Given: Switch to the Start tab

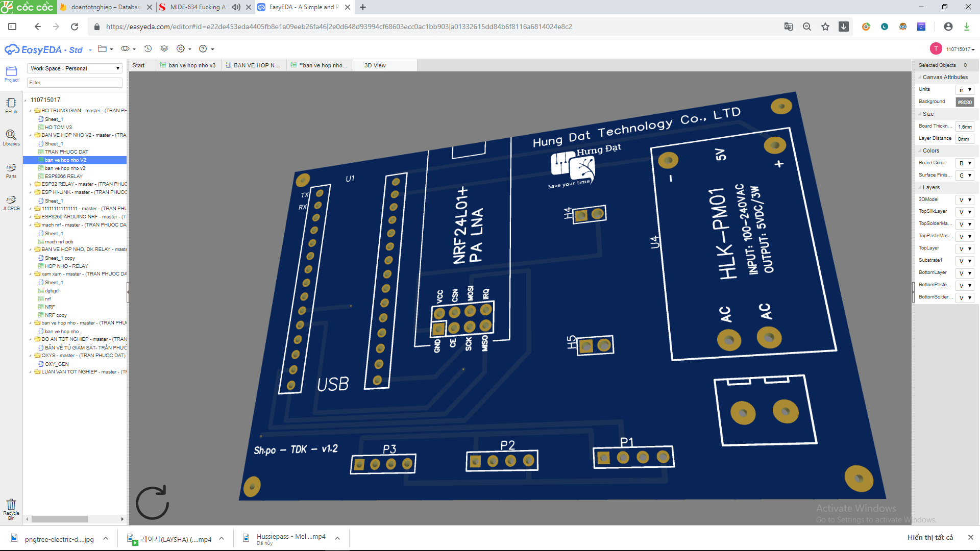Looking at the screenshot, I should [x=138, y=65].
